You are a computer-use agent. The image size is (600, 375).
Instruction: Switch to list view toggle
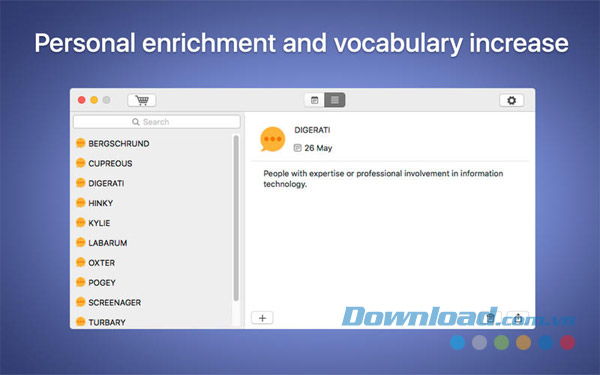coord(335,100)
